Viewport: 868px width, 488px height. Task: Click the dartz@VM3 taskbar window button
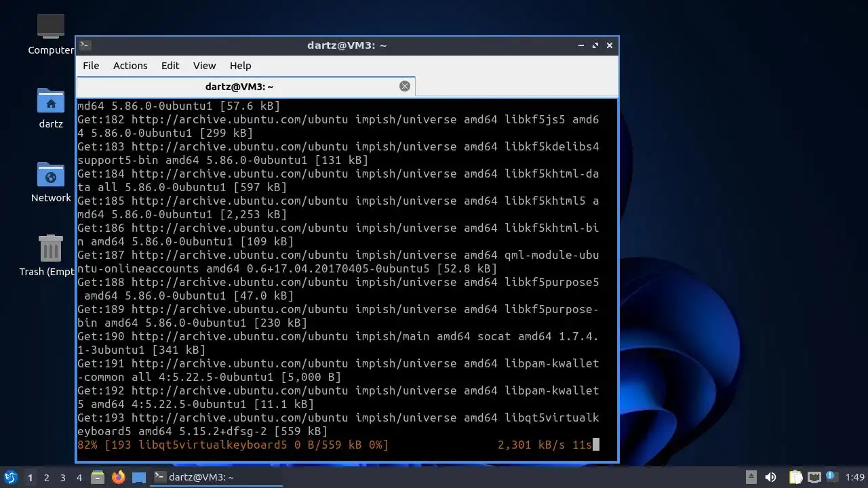click(216, 477)
